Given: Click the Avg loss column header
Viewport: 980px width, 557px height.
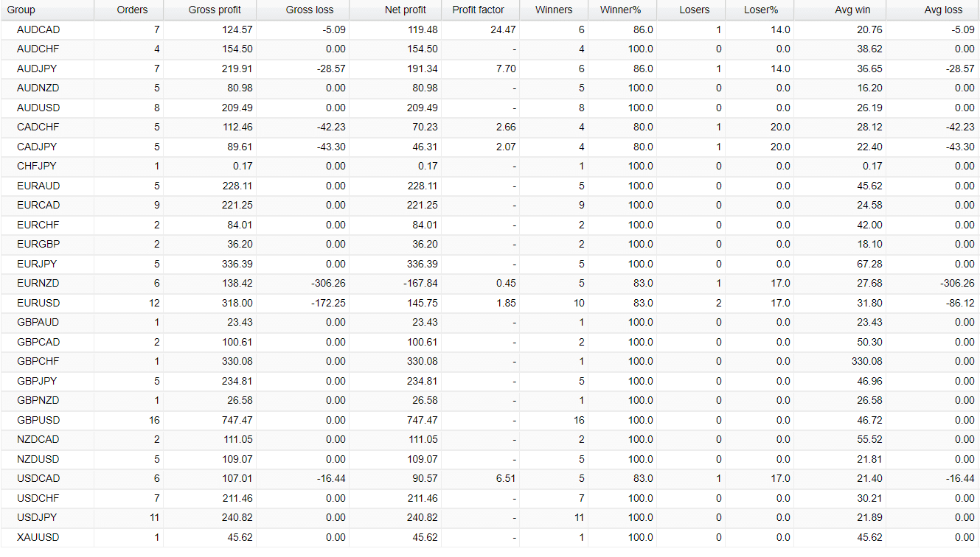Looking at the screenshot, I should [x=933, y=10].
